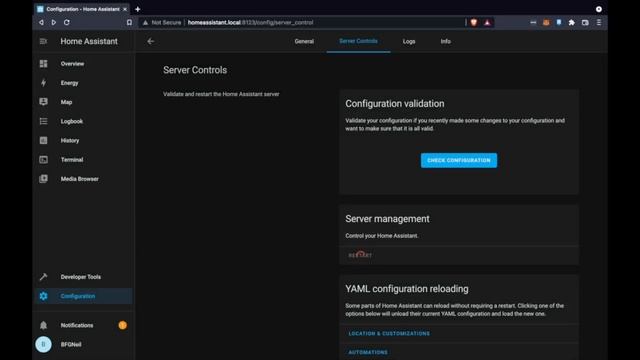This screenshot has height=360, width=640.
Task: Click the orange notification count badge
Action: pyautogui.click(x=122, y=325)
